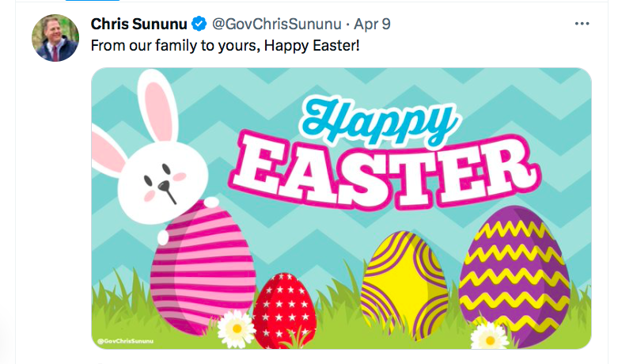The height and width of the screenshot is (364, 637).
Task: Click the daisy below the purple egg
Action: coord(488,337)
